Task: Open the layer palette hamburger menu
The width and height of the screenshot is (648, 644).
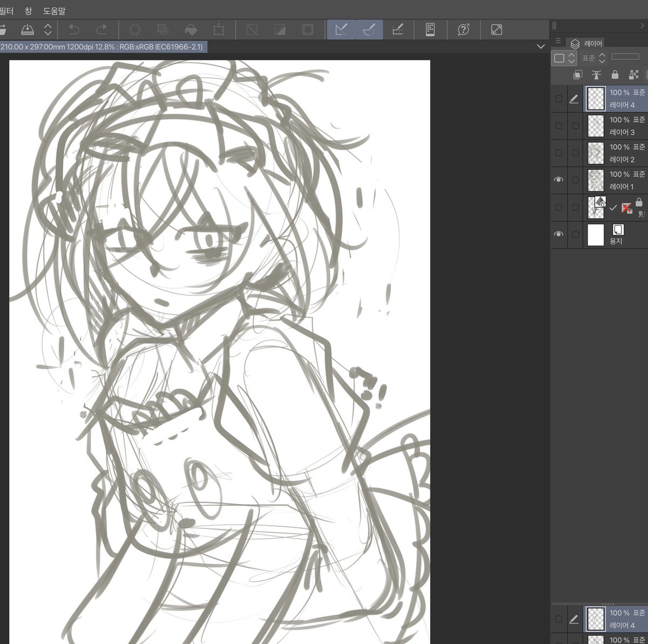Action: coord(558,41)
